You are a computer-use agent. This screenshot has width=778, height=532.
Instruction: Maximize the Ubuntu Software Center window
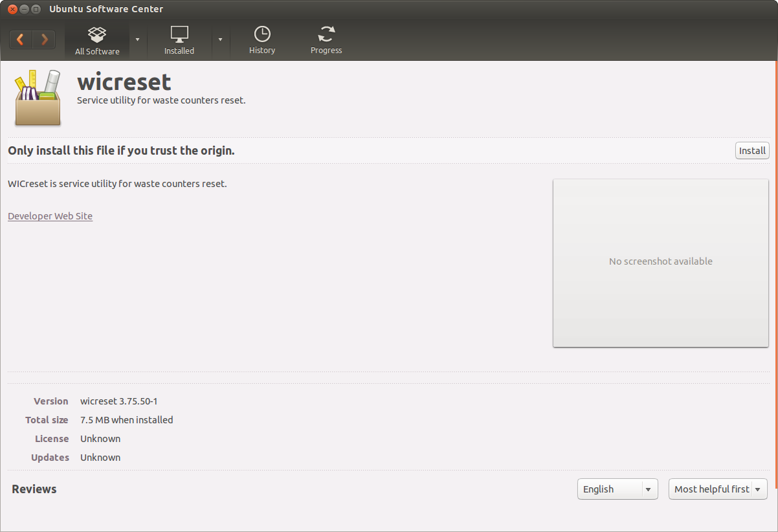click(36, 9)
